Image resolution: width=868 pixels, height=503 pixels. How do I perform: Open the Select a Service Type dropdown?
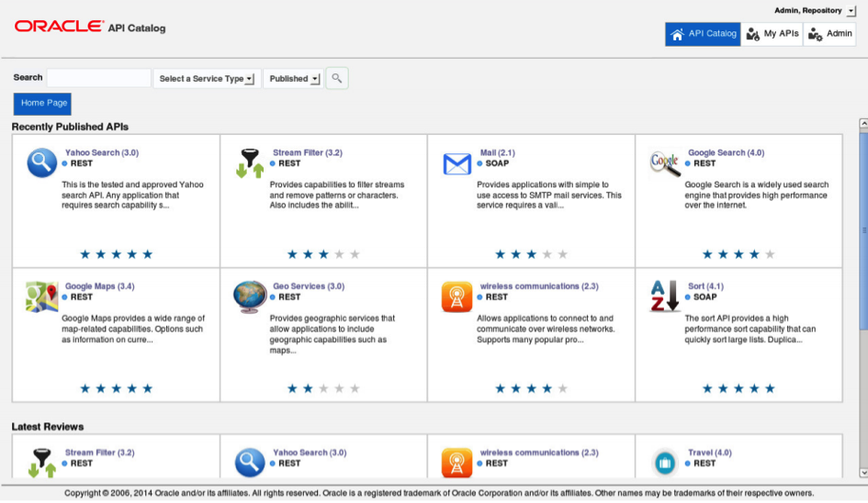tap(207, 79)
